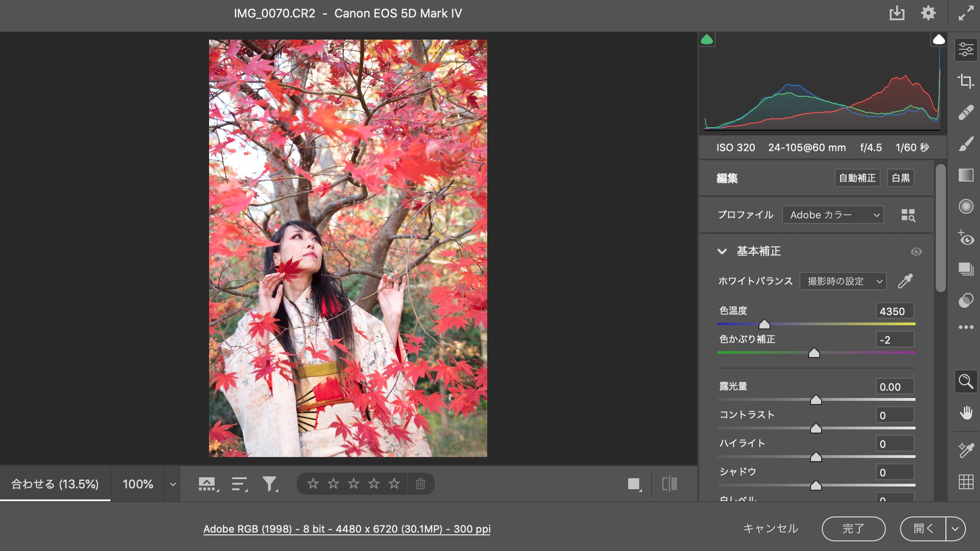
Task: Select the Red Eye removal tool
Action: click(x=966, y=238)
